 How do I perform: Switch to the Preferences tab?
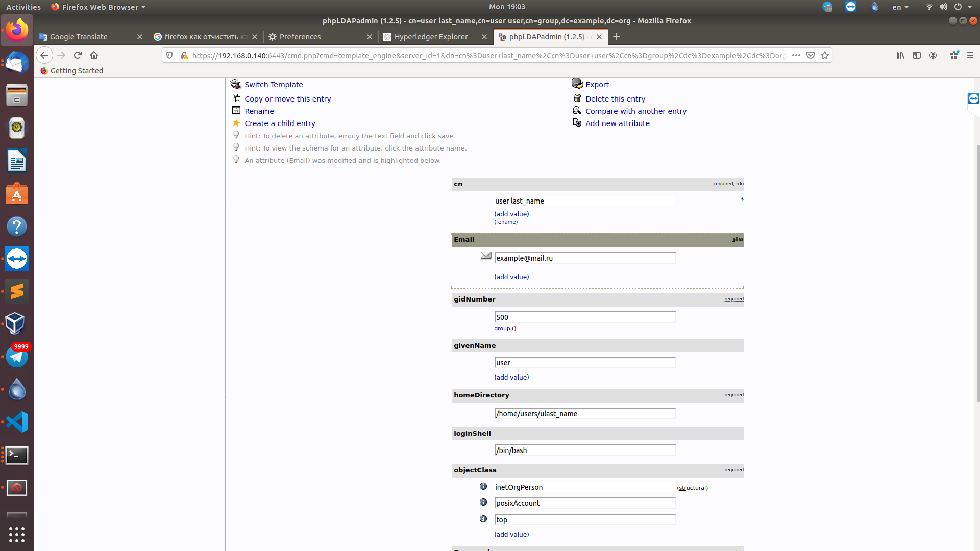click(300, 37)
